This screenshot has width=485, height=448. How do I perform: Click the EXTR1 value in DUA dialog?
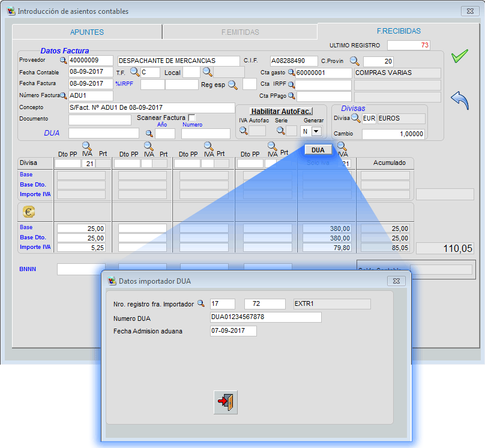(332, 303)
